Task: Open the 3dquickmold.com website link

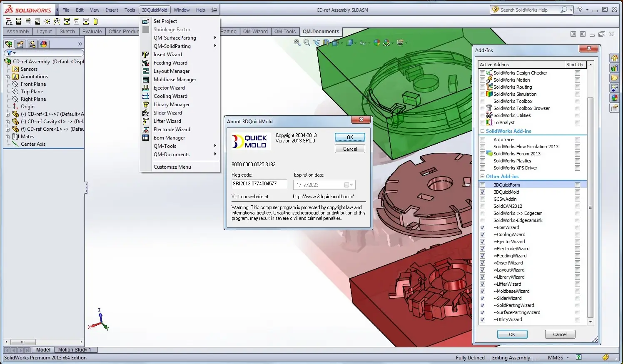Action: pyautogui.click(x=323, y=197)
